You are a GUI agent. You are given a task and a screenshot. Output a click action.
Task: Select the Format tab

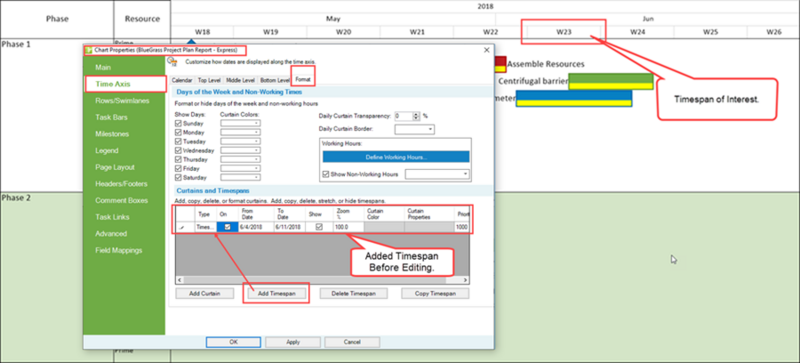303,80
